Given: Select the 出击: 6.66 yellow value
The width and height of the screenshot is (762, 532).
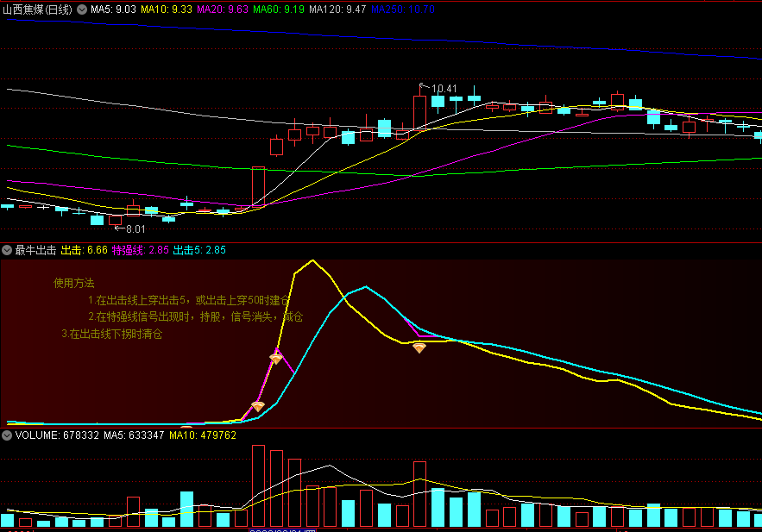Looking at the screenshot, I should pyautogui.click(x=84, y=250).
